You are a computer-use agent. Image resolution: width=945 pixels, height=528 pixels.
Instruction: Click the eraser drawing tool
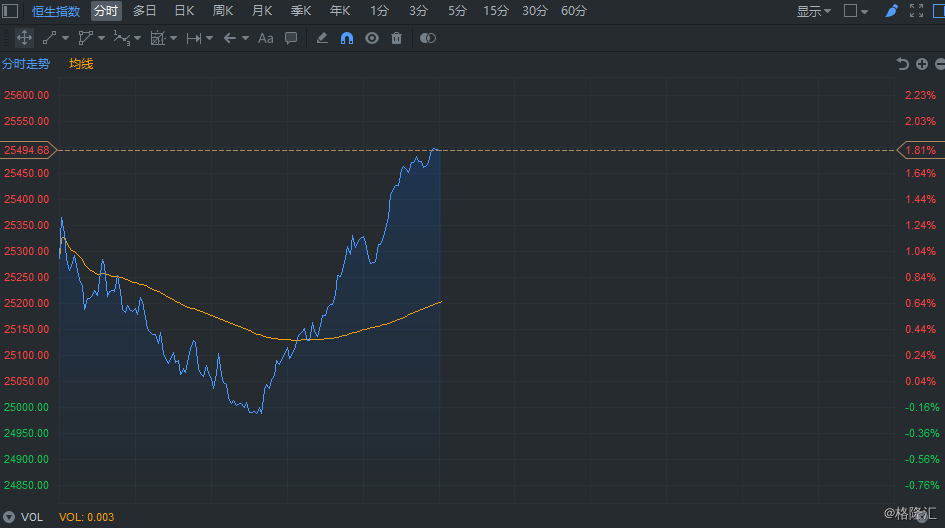click(321, 38)
